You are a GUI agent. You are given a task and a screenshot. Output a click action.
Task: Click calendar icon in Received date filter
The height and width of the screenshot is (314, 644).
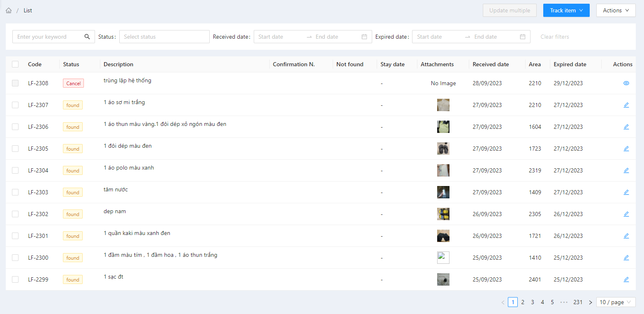tap(364, 37)
